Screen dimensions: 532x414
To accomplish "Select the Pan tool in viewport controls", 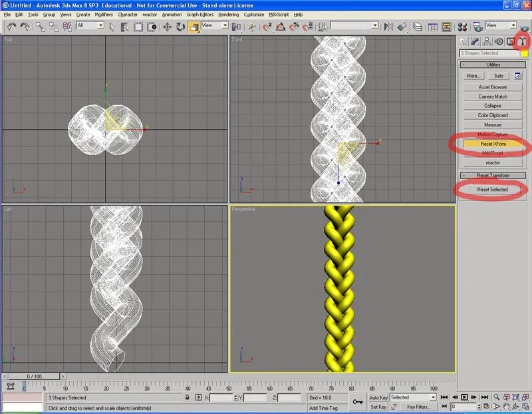I will [x=507, y=405].
